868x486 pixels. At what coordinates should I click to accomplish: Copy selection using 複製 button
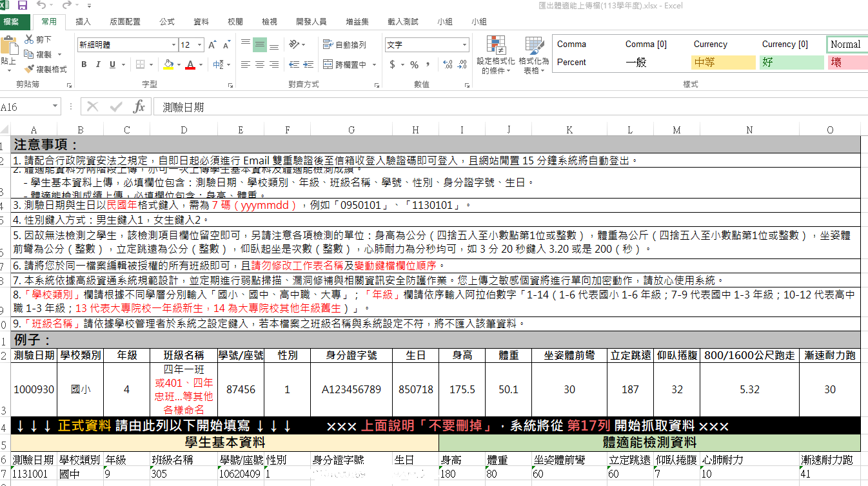[x=39, y=54]
